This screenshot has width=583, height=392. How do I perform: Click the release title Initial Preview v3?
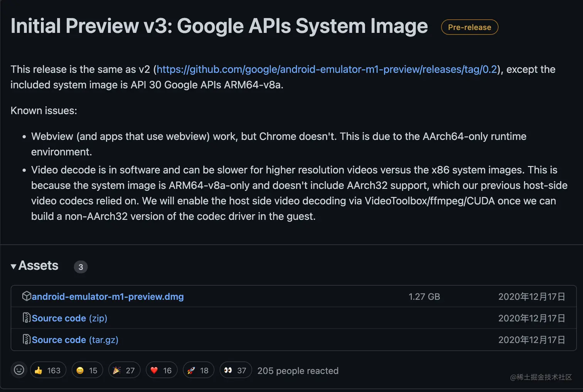point(219,26)
